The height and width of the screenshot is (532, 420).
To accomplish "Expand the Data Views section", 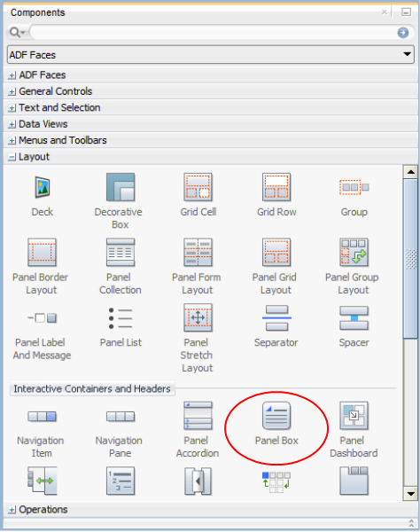I will [x=12, y=124].
